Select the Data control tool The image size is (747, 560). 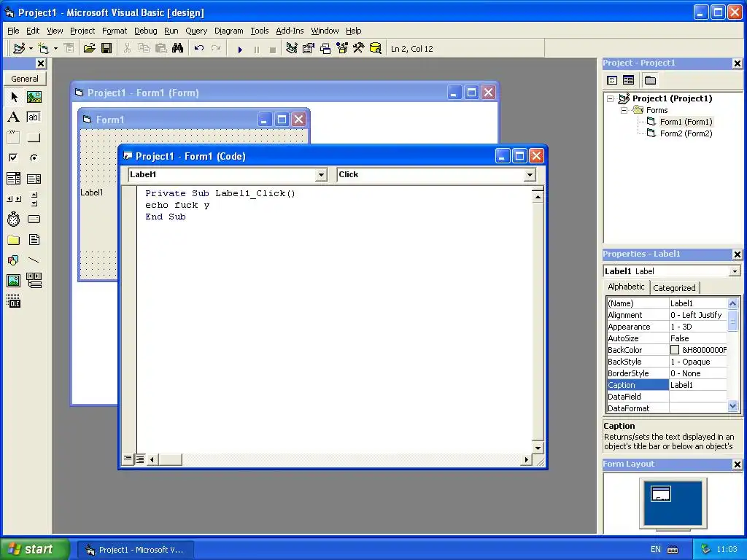tap(34, 281)
